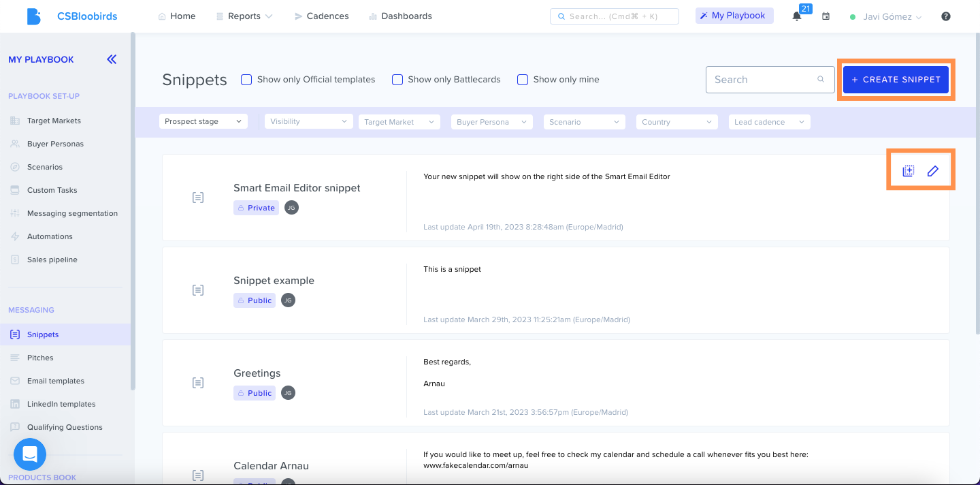Click the notification count badge 21
The image size is (980, 485).
(806, 9)
